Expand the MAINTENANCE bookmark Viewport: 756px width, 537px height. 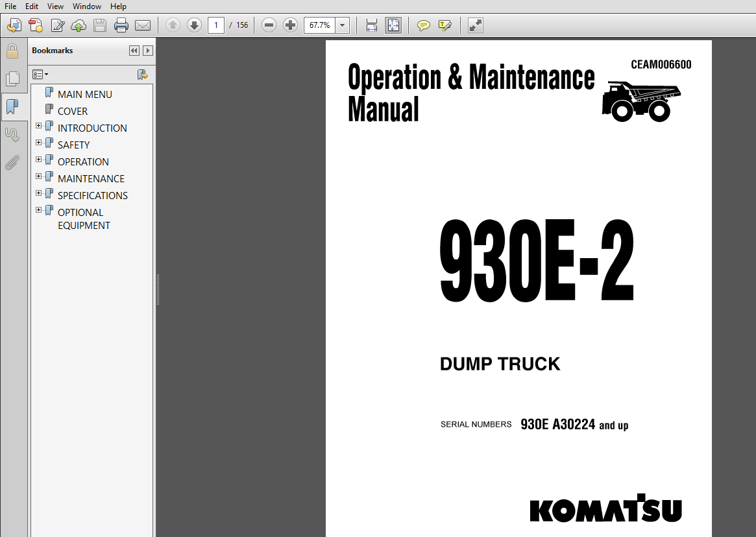coord(38,176)
